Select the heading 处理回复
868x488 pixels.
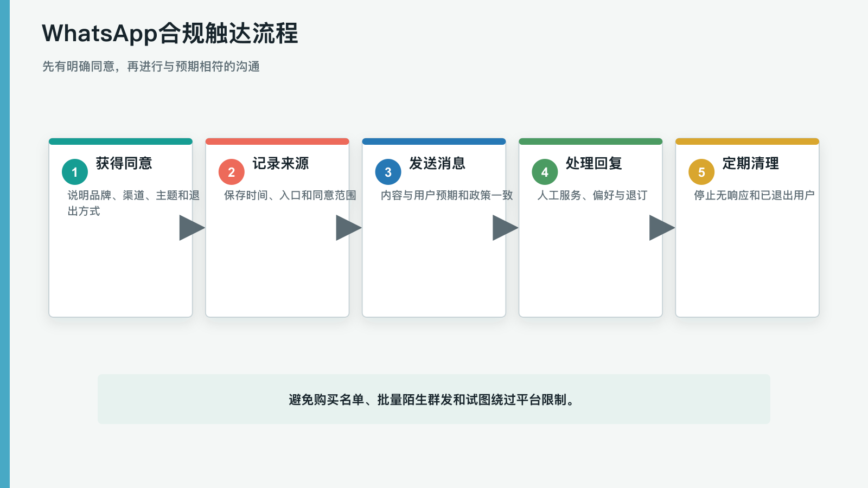[x=593, y=163]
